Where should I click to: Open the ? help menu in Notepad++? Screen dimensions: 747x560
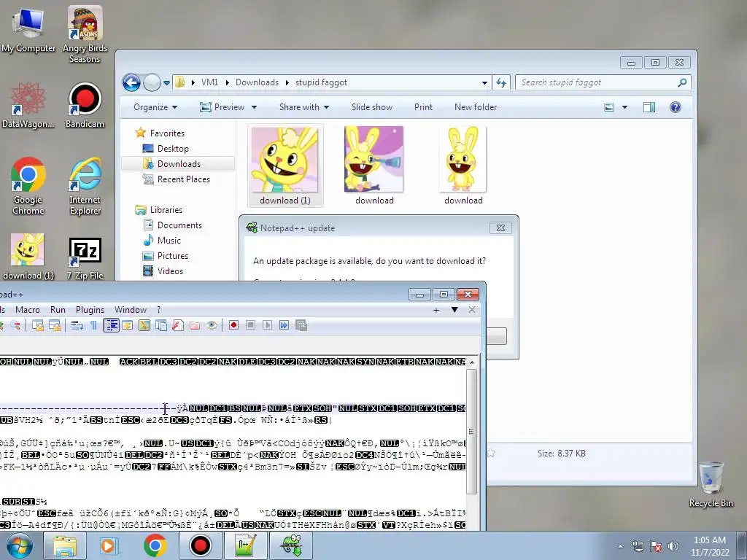click(x=158, y=309)
